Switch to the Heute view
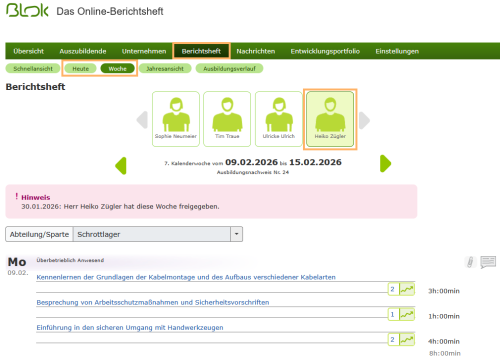The height and width of the screenshot is (360, 500). coord(81,68)
